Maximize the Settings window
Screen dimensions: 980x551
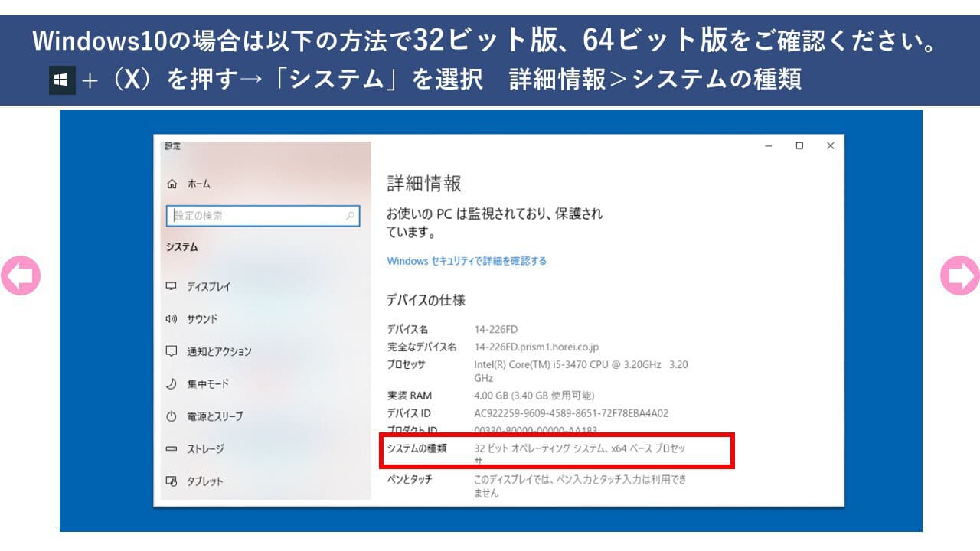[x=799, y=145]
